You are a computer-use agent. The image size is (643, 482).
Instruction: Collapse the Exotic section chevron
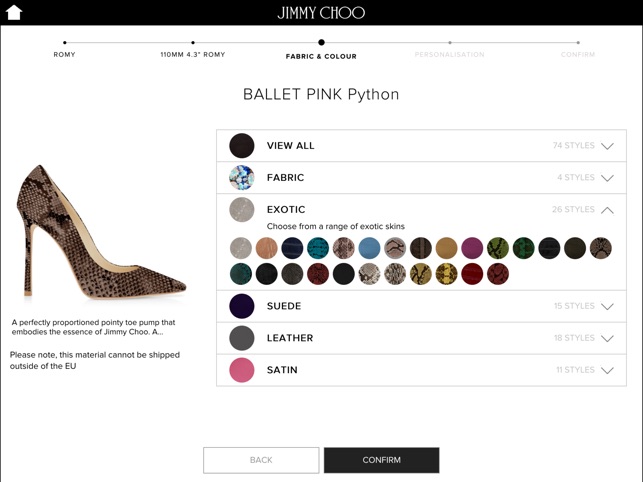coord(607,210)
